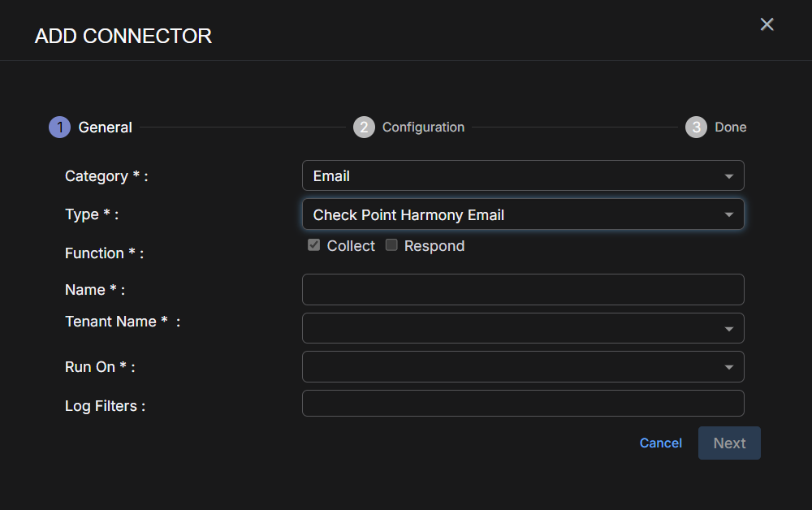Click the Category dropdown arrow icon
The width and height of the screenshot is (812, 510).
(728, 176)
